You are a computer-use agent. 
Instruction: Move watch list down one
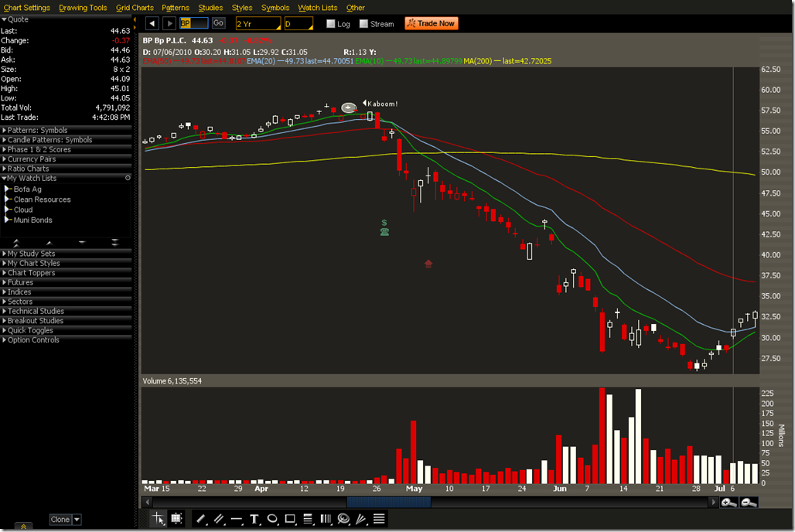coord(82,243)
